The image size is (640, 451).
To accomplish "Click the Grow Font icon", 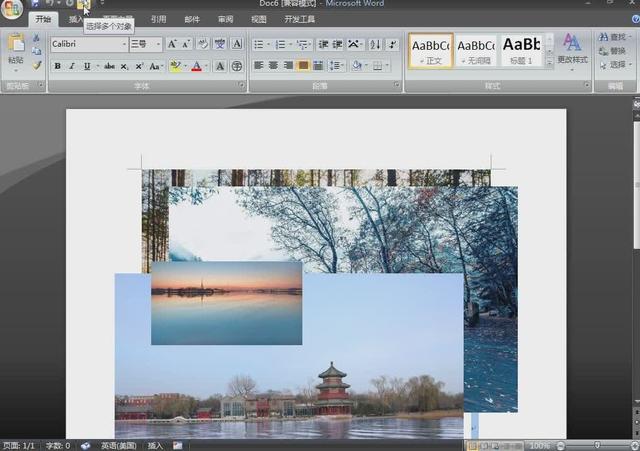I will pyautogui.click(x=172, y=44).
